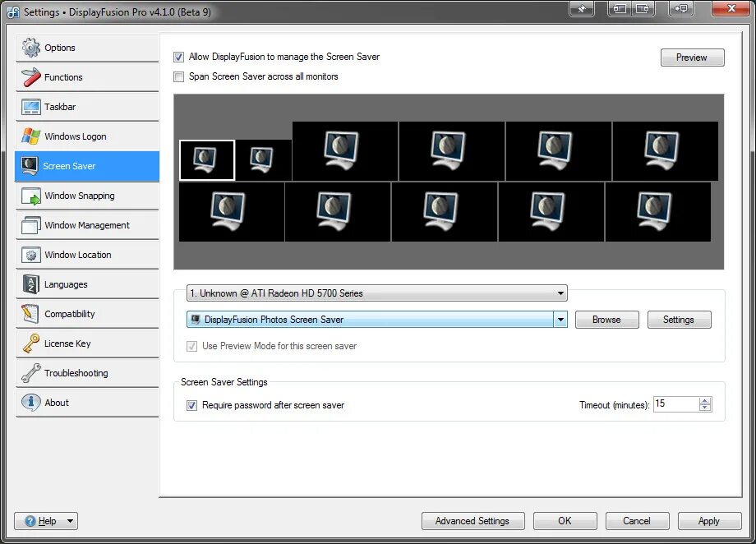The height and width of the screenshot is (544, 756).
Task: Enable Span Screen Saver across all monitors
Action: pos(178,76)
